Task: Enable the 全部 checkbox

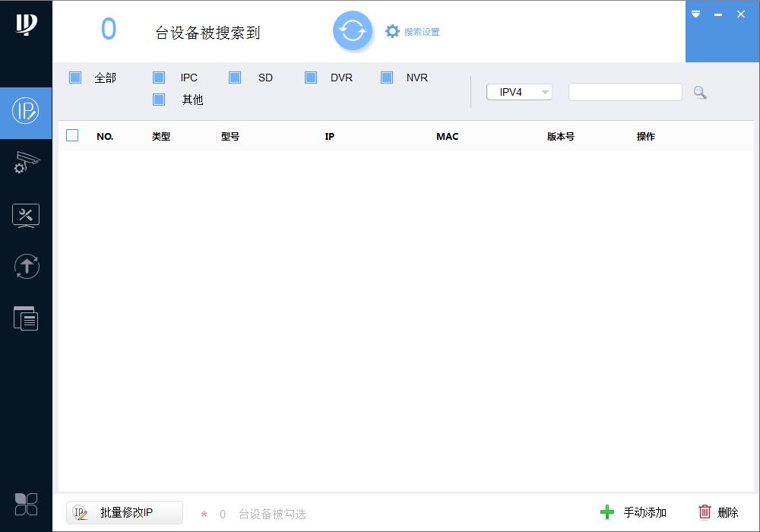Action: click(74, 77)
